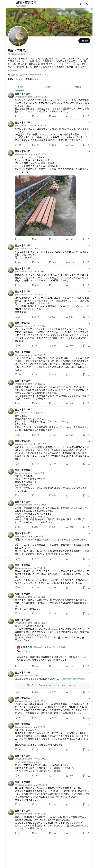Open the 1,034 Following list

tap(15, 79)
